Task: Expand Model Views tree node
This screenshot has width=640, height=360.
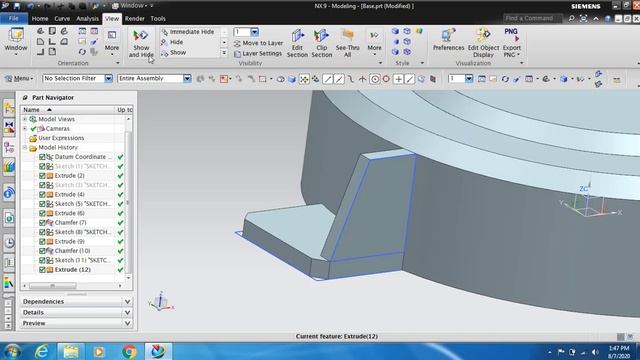Action: click(25, 119)
